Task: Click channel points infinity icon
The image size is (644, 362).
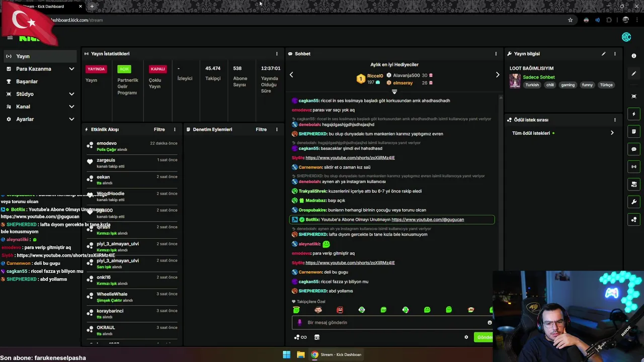Action: [300, 337]
